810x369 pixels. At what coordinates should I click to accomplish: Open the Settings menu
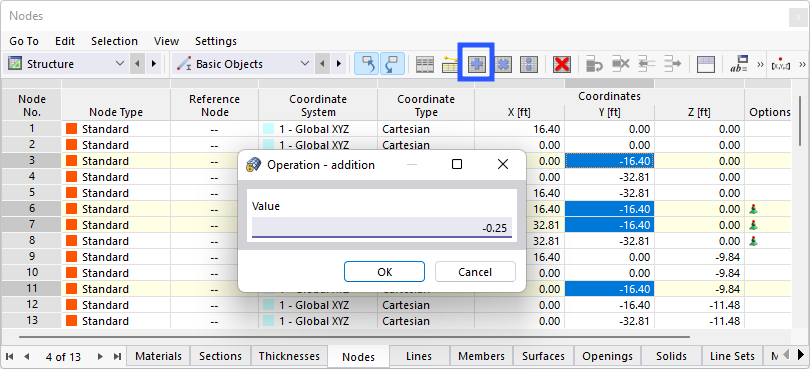[x=216, y=41]
